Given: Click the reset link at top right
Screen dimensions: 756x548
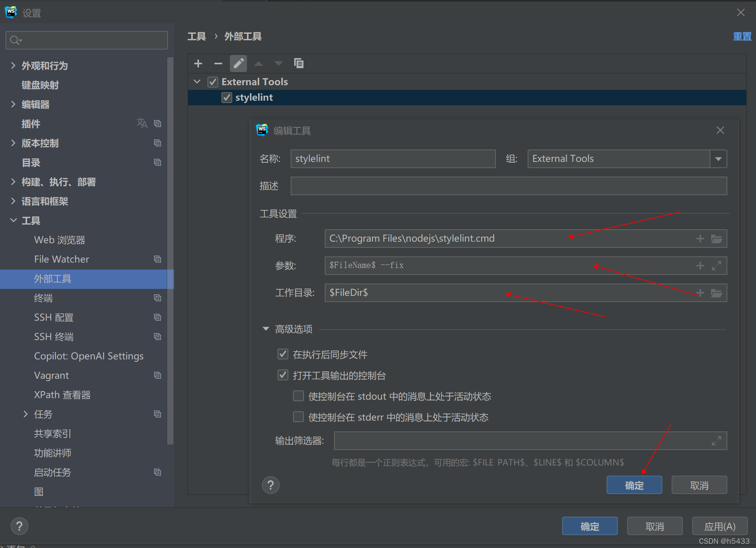Looking at the screenshot, I should (x=742, y=36).
